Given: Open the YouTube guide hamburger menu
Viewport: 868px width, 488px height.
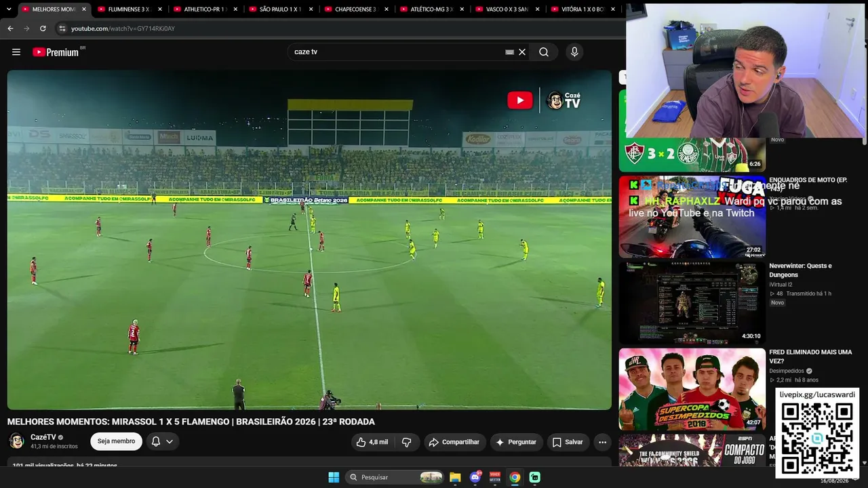Looking at the screenshot, I should click(x=16, y=52).
